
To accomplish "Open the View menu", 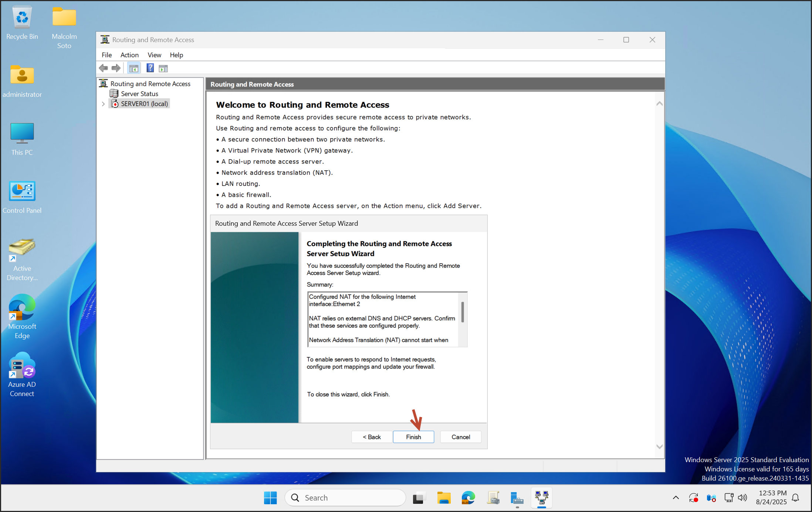I will point(154,55).
